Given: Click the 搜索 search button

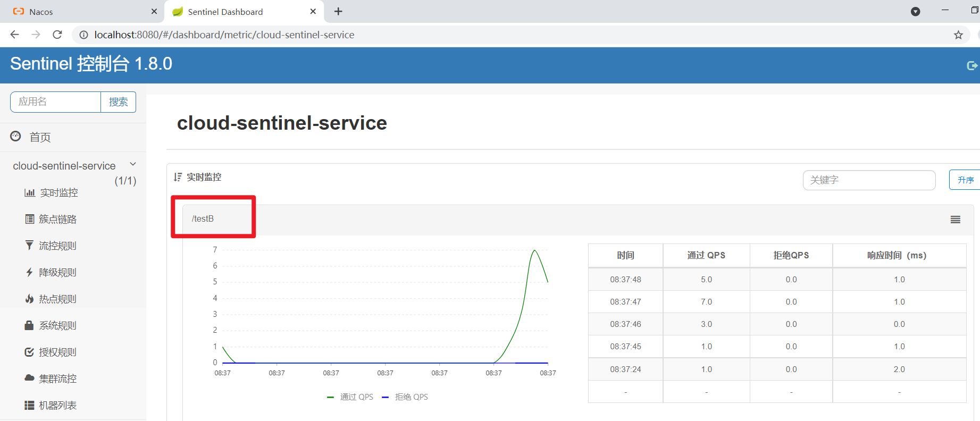Looking at the screenshot, I should tap(118, 102).
